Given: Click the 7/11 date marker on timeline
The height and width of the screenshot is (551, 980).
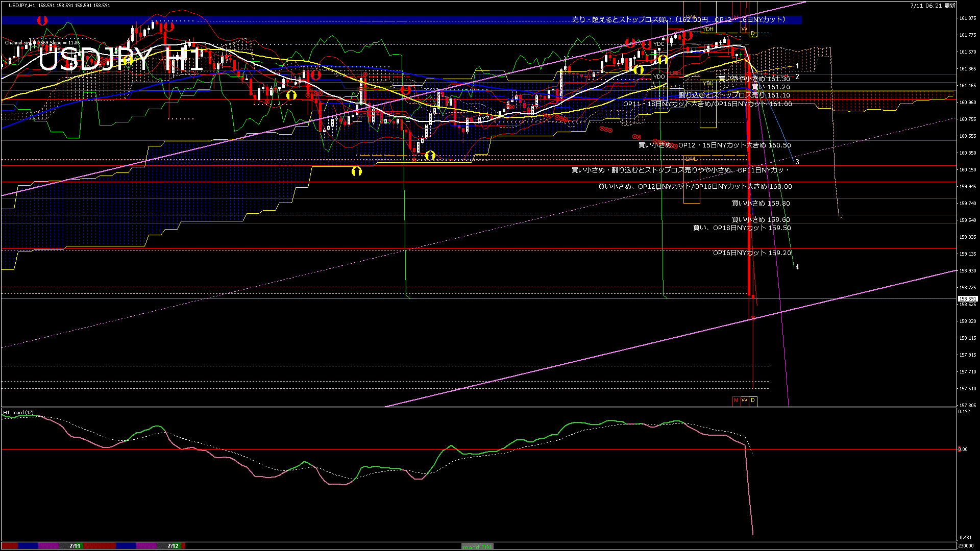Looking at the screenshot, I should point(75,546).
